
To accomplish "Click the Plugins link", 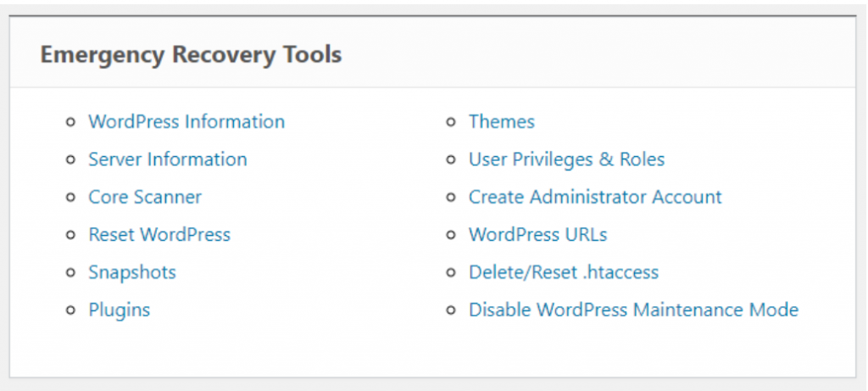I will 120,310.
